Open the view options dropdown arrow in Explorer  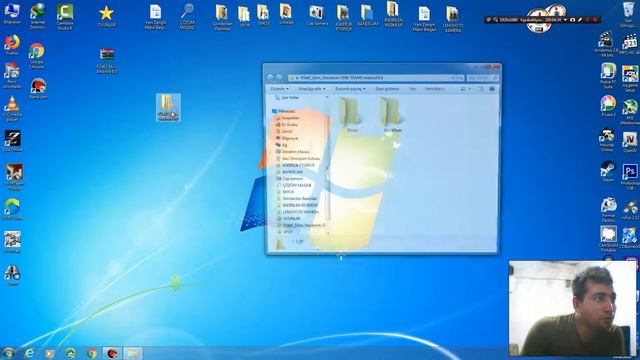tap(469, 89)
